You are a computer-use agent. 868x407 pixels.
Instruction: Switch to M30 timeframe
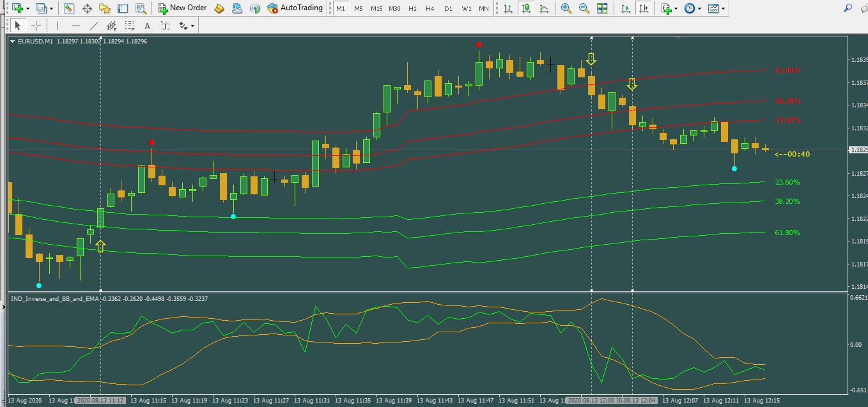pyautogui.click(x=394, y=9)
